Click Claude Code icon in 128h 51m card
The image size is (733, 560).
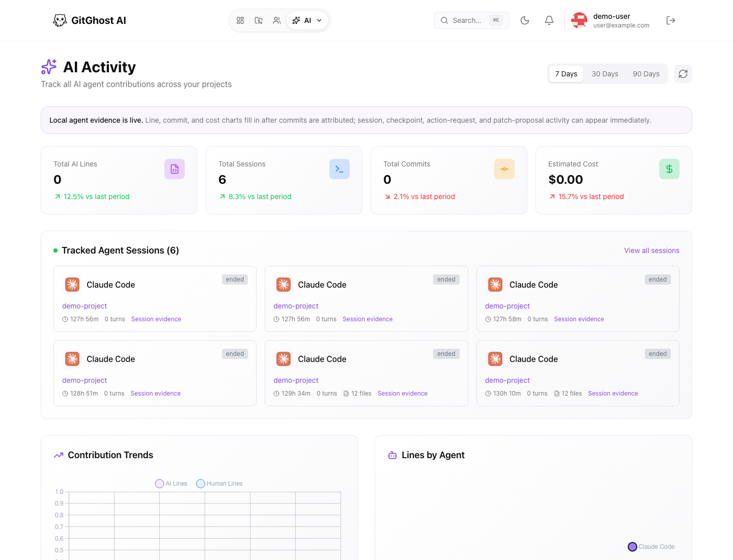point(72,359)
